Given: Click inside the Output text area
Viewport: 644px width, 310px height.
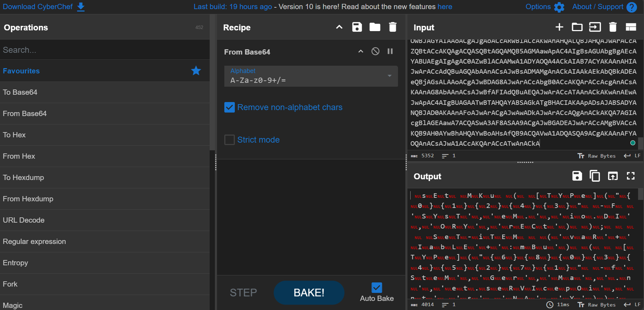Looking at the screenshot, I should [x=522, y=243].
